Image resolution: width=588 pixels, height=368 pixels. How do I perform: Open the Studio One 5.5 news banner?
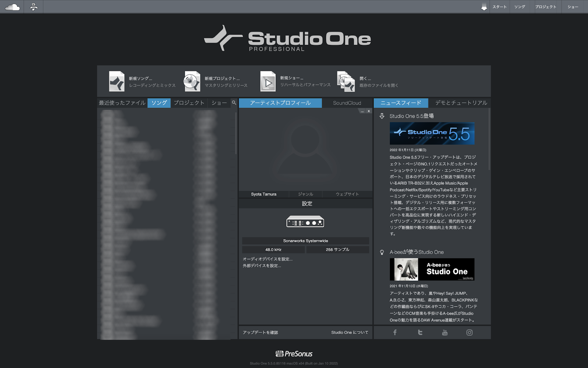[432, 134]
